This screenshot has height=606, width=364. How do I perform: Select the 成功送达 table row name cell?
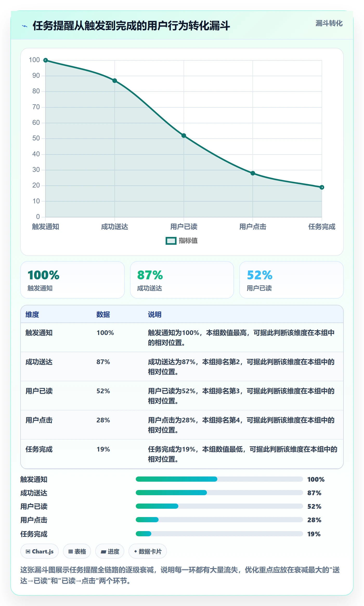pyautogui.click(x=39, y=362)
